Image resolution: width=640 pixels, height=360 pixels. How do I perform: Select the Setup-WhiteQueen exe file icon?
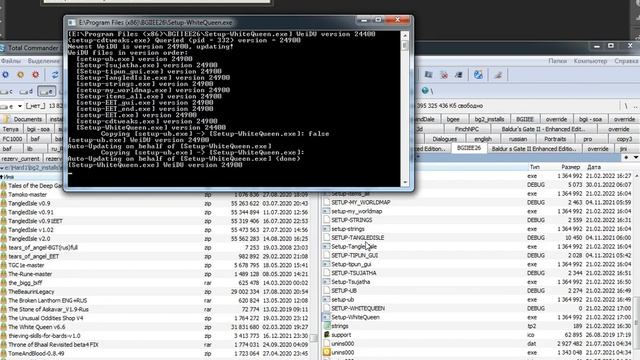(x=326, y=317)
